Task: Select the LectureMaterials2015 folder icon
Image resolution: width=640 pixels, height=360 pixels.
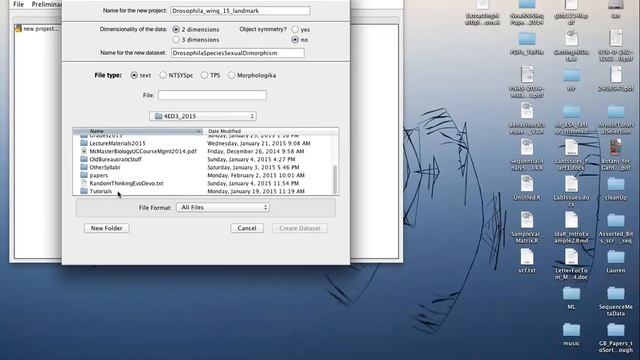Action: click(84, 143)
